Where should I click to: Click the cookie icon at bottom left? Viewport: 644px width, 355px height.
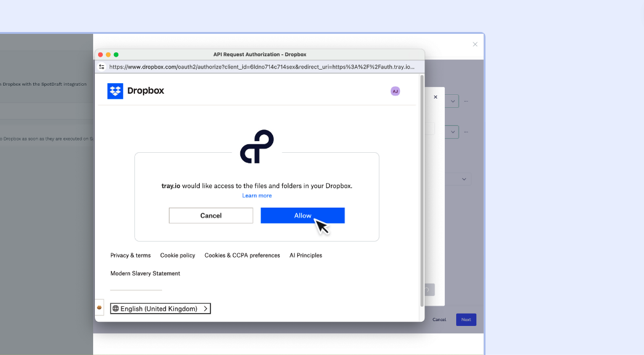point(99,308)
